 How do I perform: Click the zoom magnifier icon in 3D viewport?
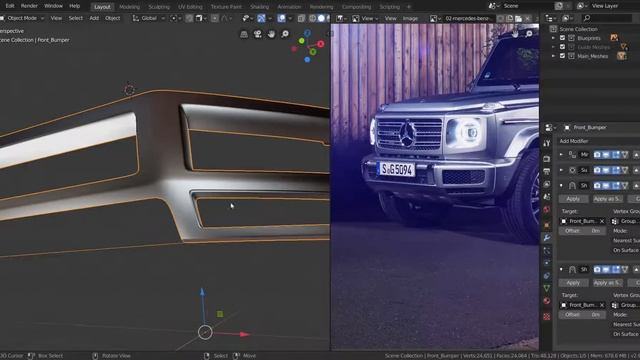click(285, 34)
